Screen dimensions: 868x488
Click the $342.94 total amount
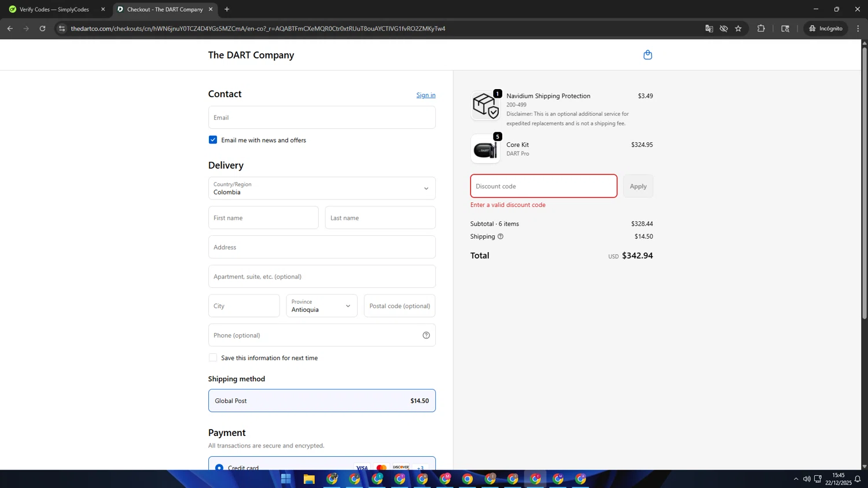click(x=637, y=256)
